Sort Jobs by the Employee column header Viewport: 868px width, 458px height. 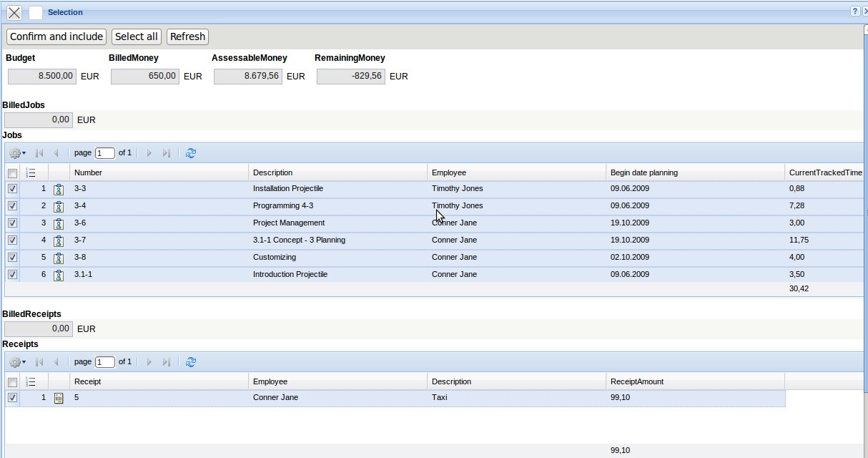click(448, 172)
